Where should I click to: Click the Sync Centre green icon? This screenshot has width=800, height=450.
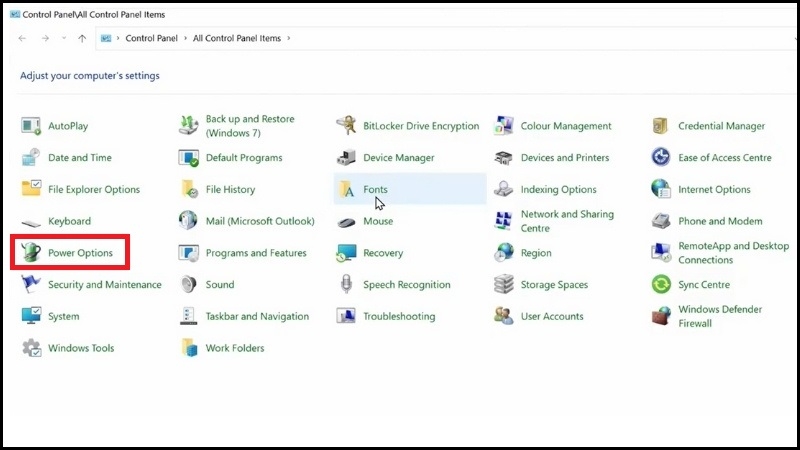pyautogui.click(x=661, y=285)
